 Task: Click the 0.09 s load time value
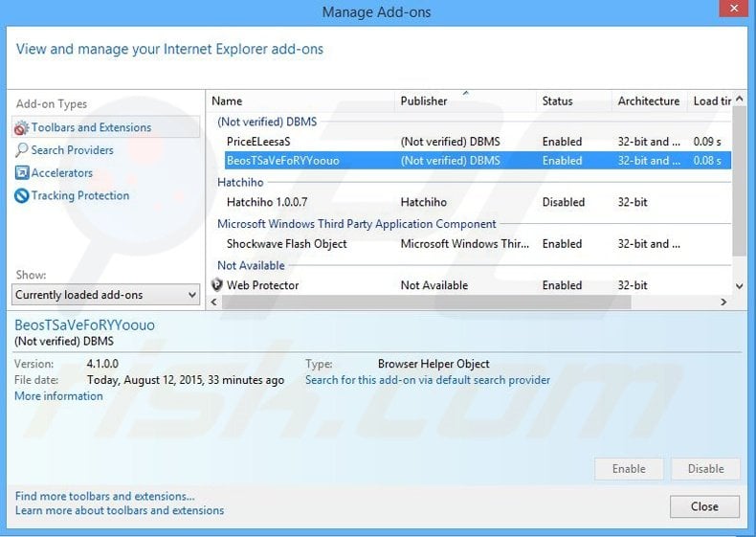[x=707, y=142]
